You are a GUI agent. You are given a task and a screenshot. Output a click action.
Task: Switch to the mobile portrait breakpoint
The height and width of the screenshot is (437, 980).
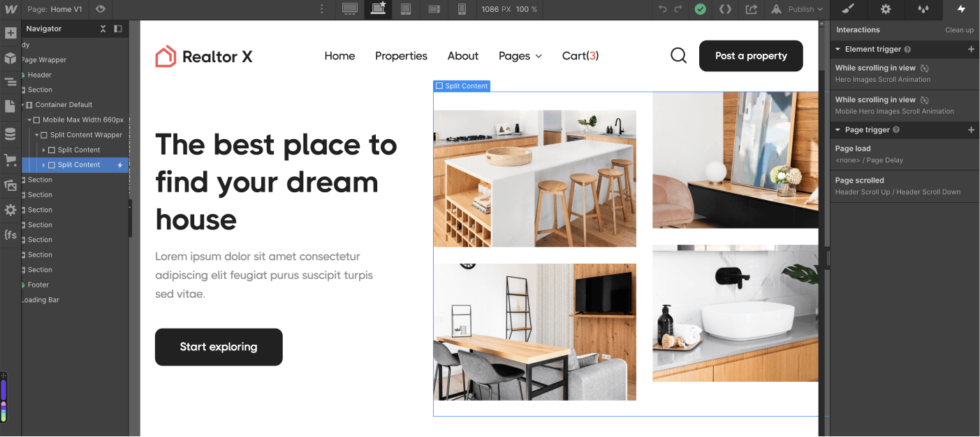pos(462,10)
